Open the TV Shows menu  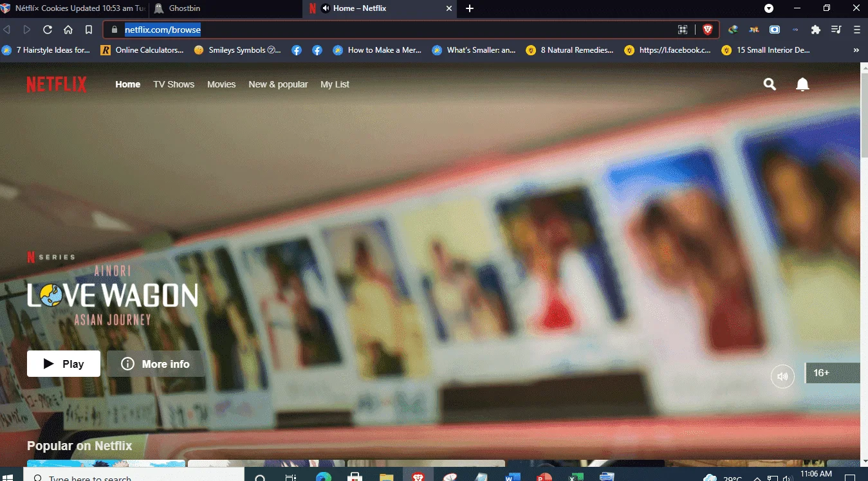point(174,84)
